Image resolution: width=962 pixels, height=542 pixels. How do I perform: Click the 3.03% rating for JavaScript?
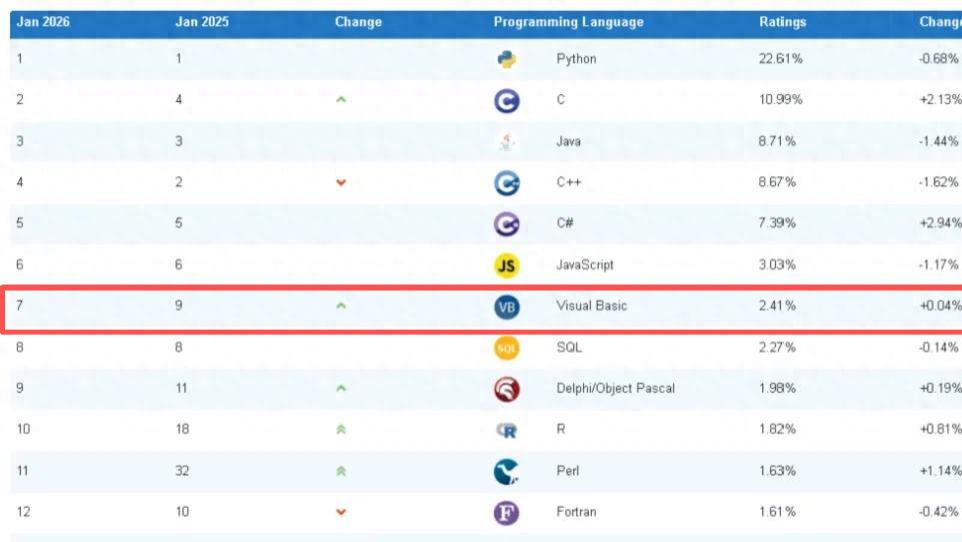777,265
